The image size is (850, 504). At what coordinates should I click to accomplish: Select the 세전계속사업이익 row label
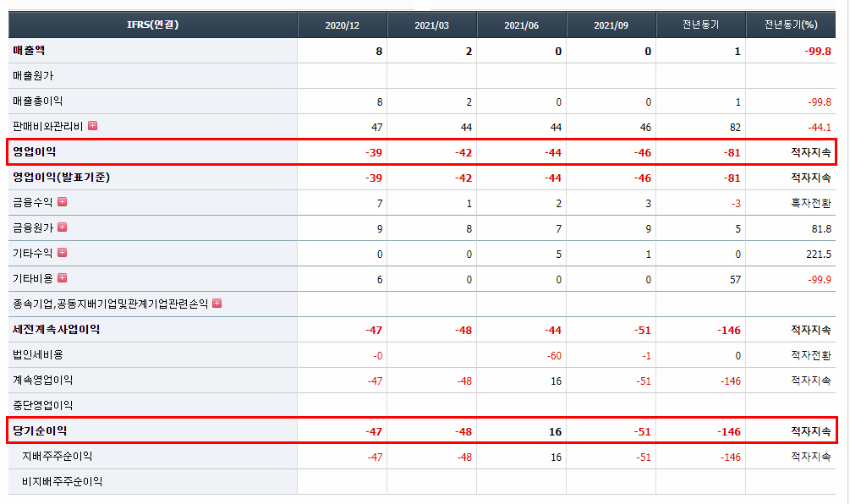pyautogui.click(x=57, y=330)
